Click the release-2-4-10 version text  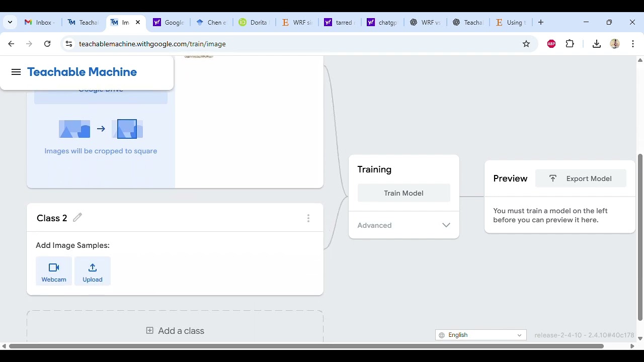click(584, 335)
